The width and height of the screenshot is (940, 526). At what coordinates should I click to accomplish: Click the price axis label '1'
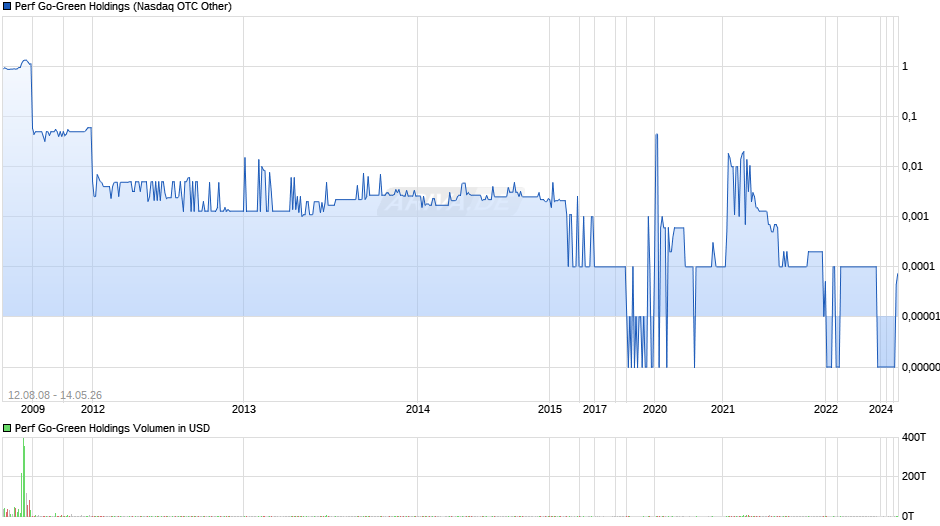[x=905, y=67]
